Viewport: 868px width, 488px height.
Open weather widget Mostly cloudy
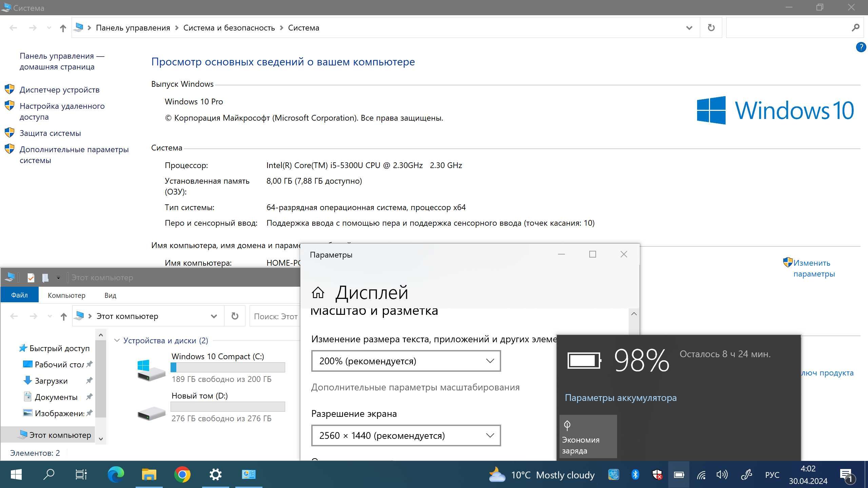541,475
